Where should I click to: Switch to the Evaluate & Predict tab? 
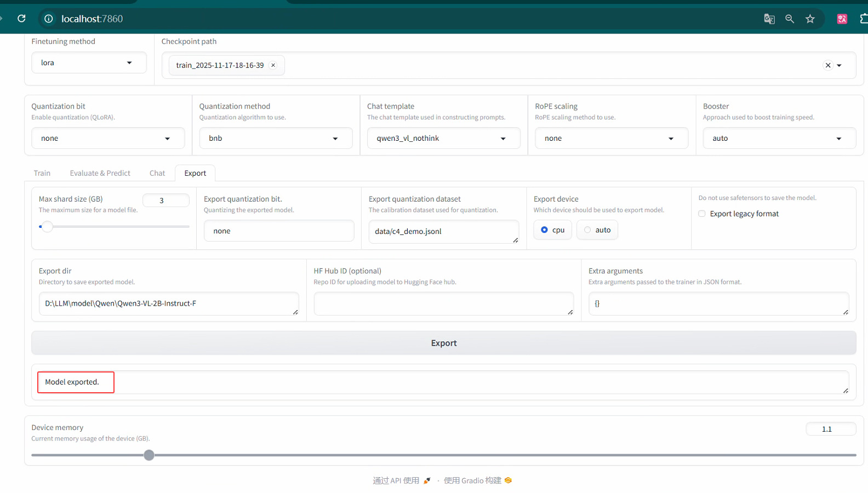tap(100, 173)
